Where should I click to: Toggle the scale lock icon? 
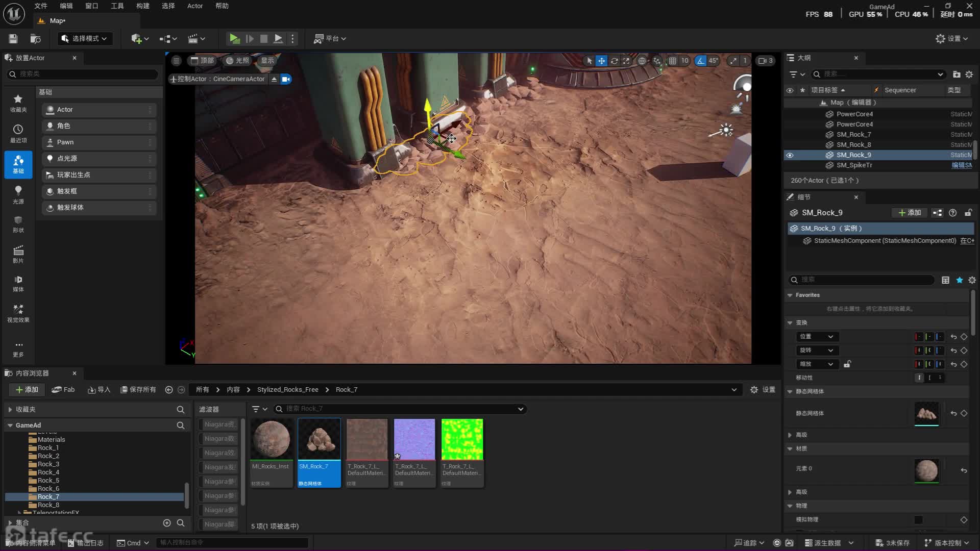[847, 364]
